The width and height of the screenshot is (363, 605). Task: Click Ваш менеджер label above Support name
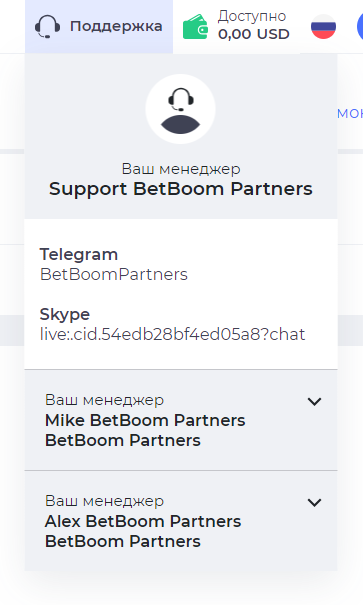(181, 169)
